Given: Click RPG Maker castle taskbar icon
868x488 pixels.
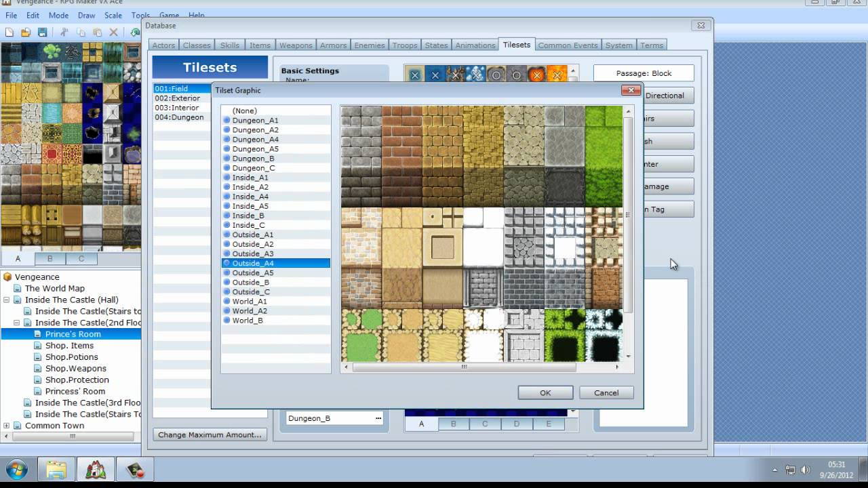Looking at the screenshot, I should click(96, 469).
